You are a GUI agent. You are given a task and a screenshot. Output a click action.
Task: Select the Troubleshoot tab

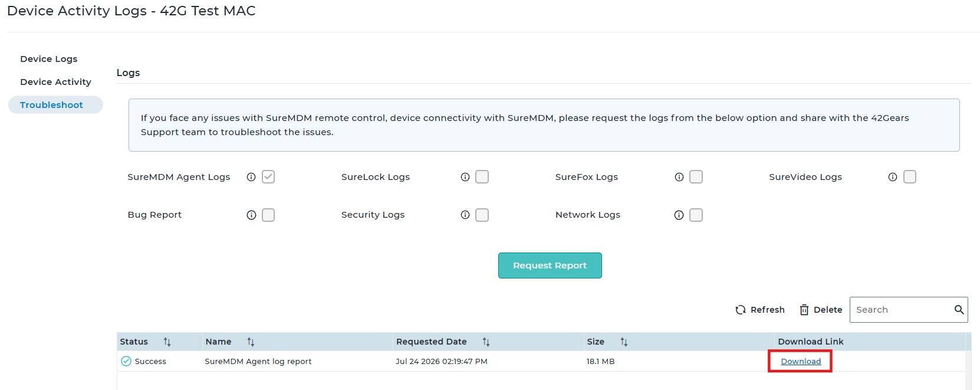pos(55,105)
